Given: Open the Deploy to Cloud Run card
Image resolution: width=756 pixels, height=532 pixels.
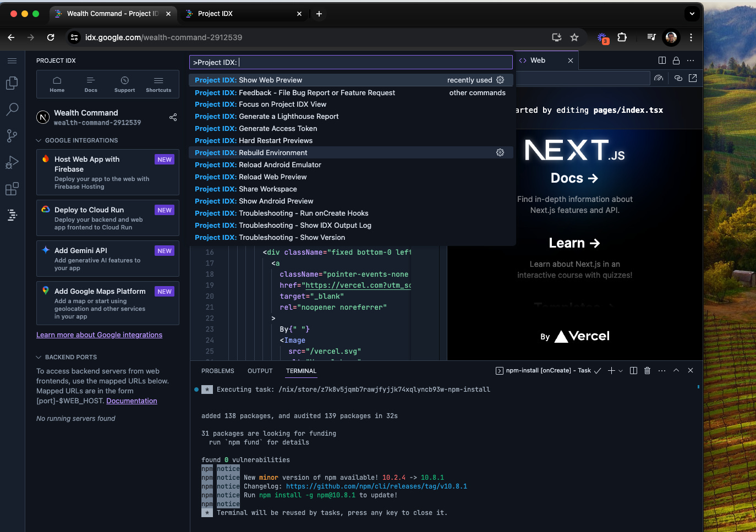Looking at the screenshot, I should [108, 218].
